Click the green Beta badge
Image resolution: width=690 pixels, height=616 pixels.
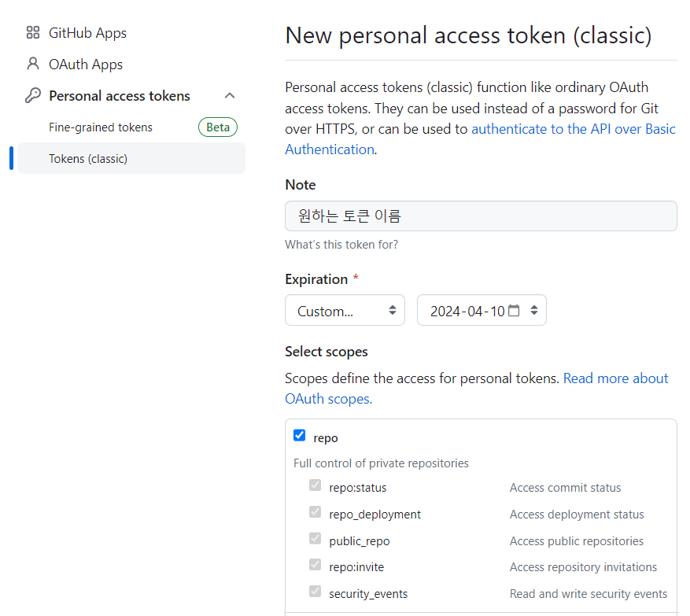point(218,127)
